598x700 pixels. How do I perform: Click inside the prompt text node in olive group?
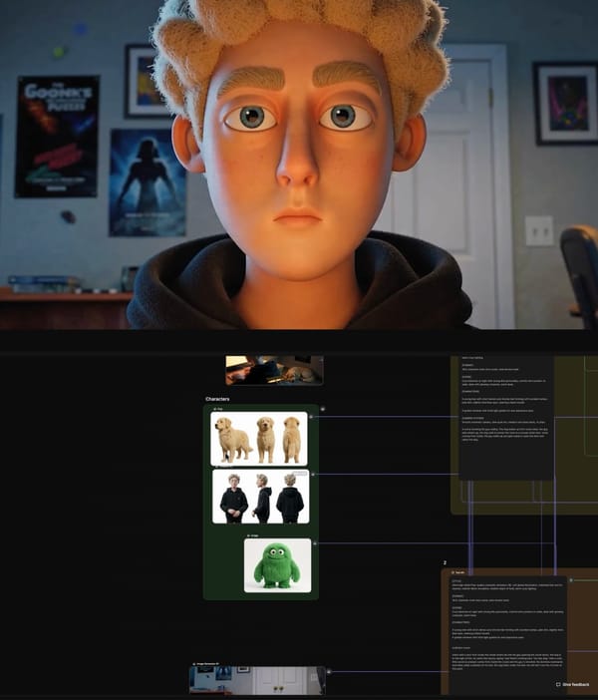(506, 418)
